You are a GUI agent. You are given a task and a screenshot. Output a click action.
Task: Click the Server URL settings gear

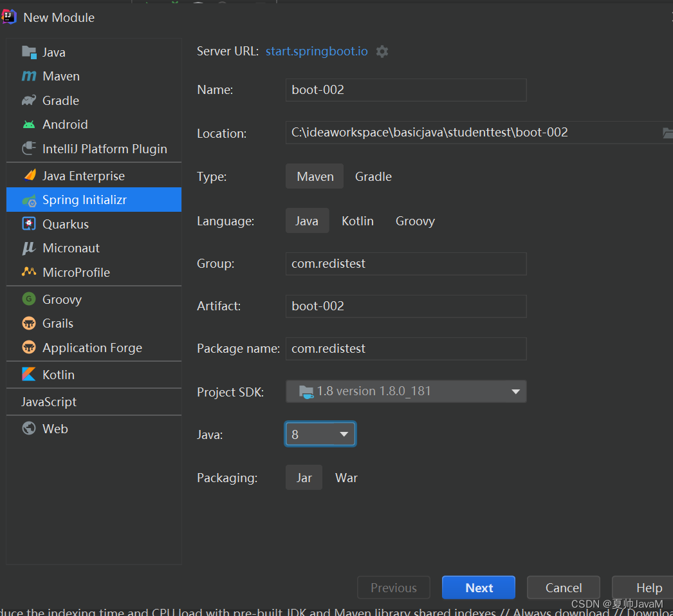[x=382, y=51]
